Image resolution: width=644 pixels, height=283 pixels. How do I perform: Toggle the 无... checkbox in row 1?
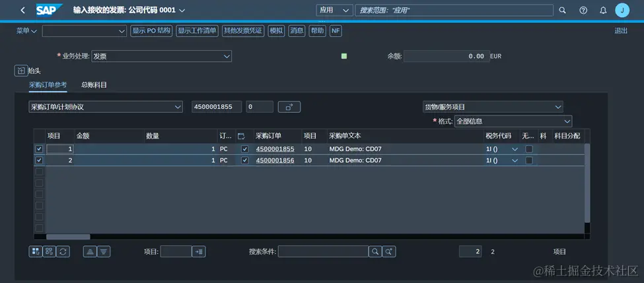point(529,149)
